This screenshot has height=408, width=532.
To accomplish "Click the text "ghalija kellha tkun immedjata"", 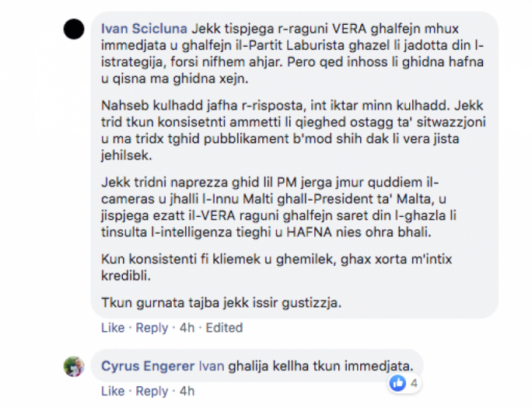I will [x=320, y=365].
